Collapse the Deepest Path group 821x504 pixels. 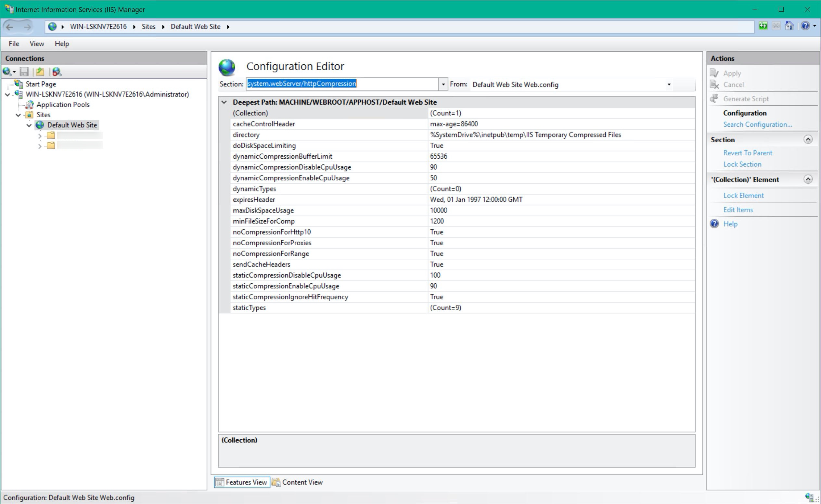click(x=224, y=102)
